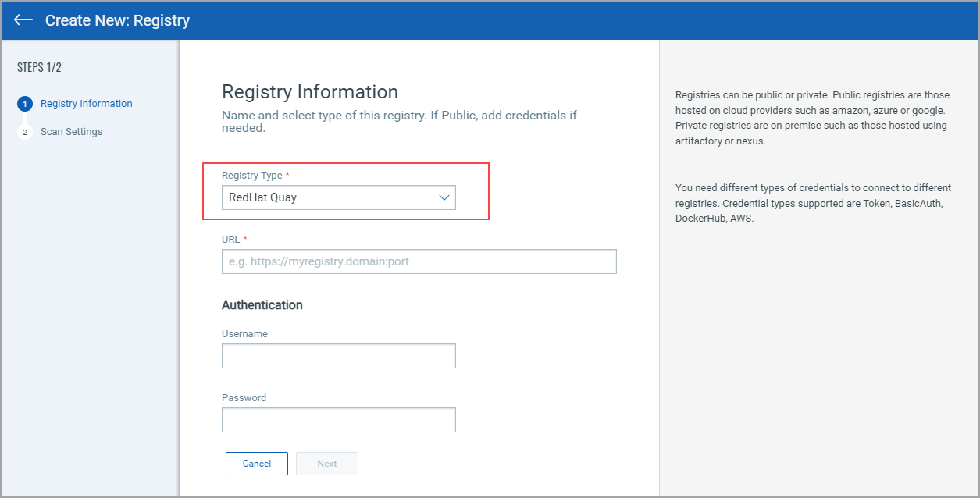
Task: Focus the Username text box
Action: (x=339, y=356)
